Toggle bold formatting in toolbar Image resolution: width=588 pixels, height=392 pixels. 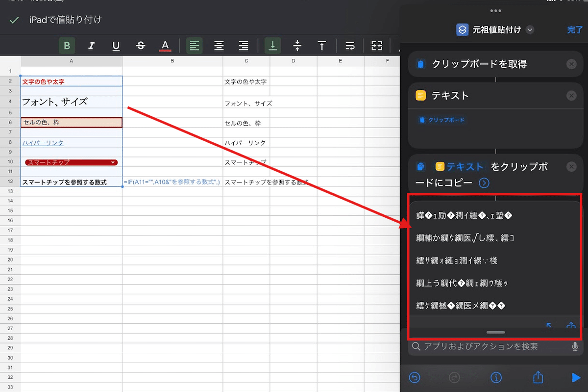click(x=67, y=46)
